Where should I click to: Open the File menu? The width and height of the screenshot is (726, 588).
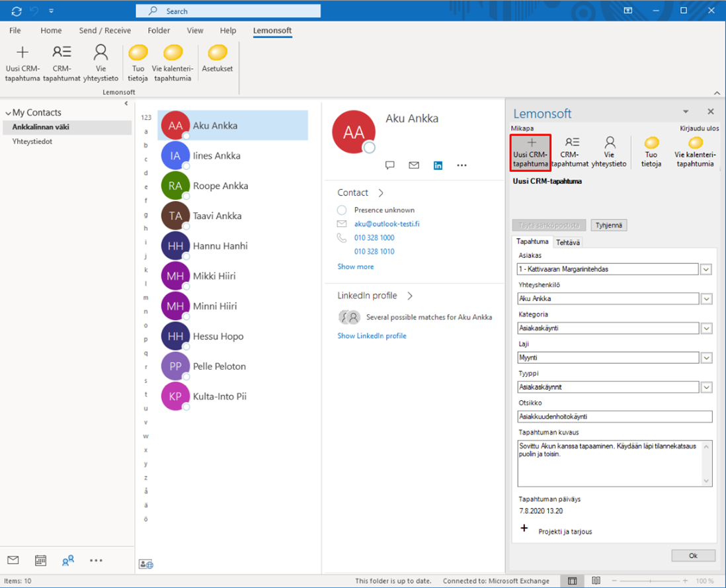(x=15, y=30)
